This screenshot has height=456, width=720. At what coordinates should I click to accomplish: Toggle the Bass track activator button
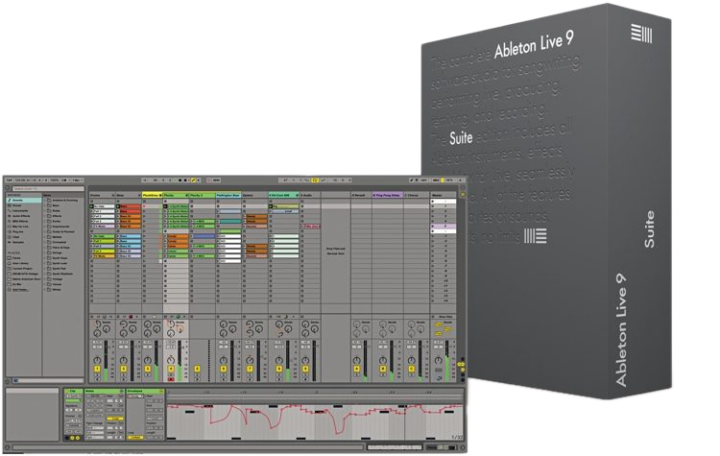click(x=124, y=369)
